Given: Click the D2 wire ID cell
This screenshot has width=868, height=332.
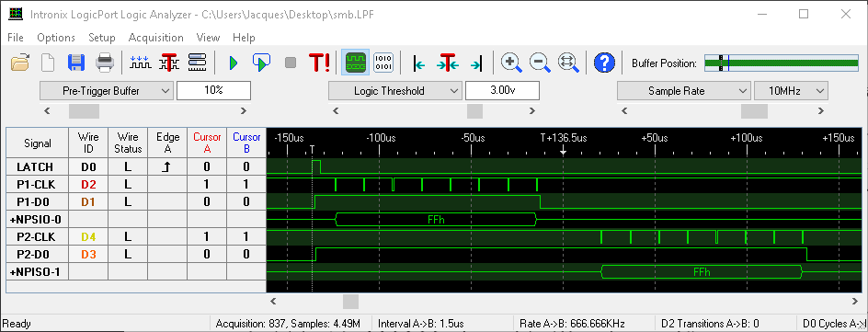Looking at the screenshot, I should point(88,184).
